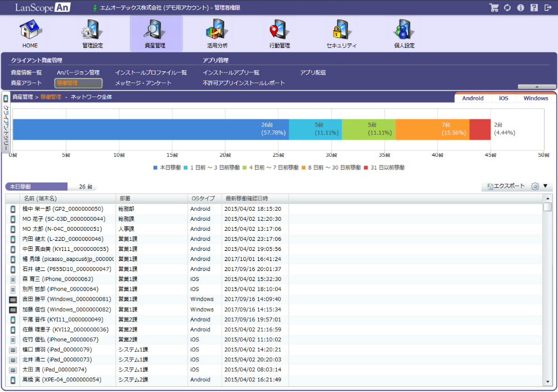Screen dimensions: 558x392
Task: Sort by OSタイプ column header
Action: [x=205, y=199]
